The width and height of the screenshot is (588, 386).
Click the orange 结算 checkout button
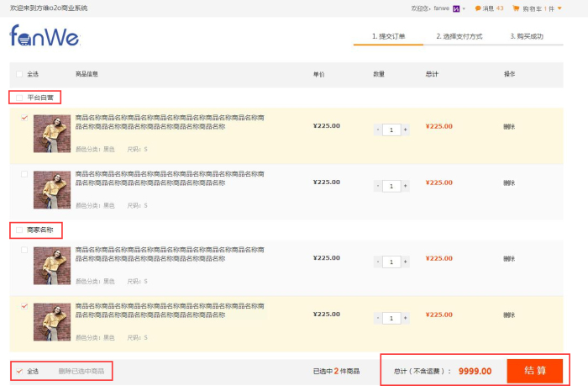click(535, 371)
